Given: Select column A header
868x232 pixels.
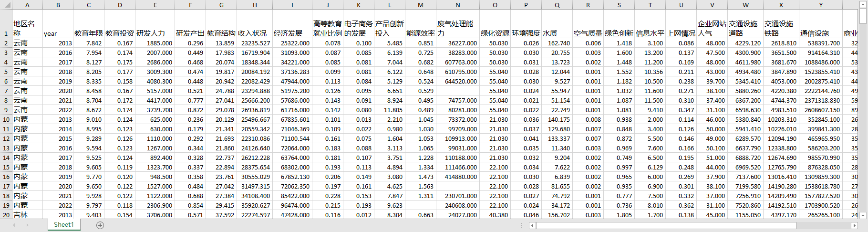Looking at the screenshot, I should [x=27, y=5].
